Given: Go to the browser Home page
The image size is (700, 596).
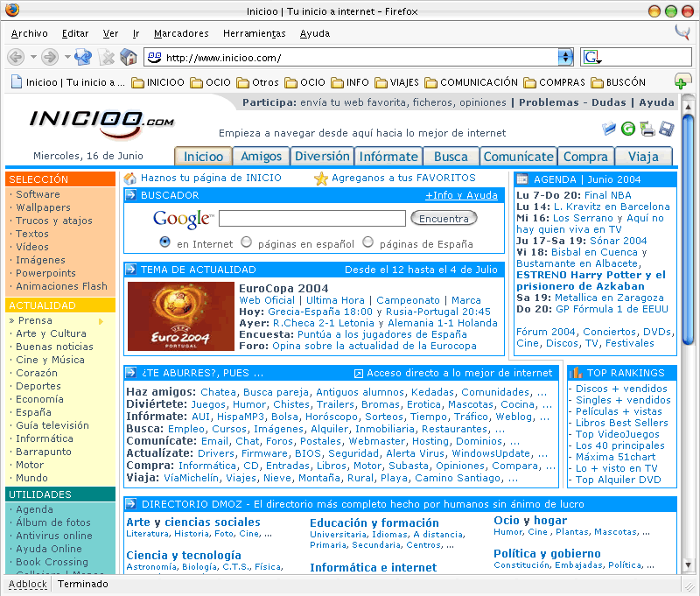Looking at the screenshot, I should pos(129,57).
